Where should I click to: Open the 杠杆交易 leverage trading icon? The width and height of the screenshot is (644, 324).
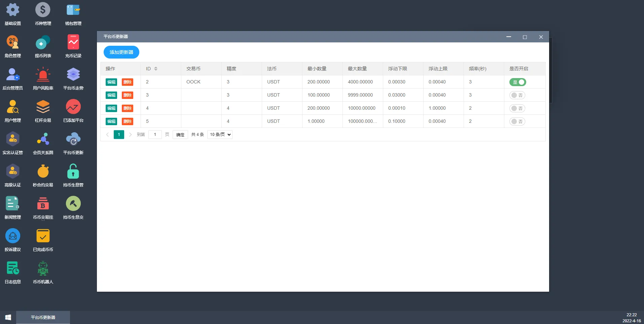(x=43, y=110)
